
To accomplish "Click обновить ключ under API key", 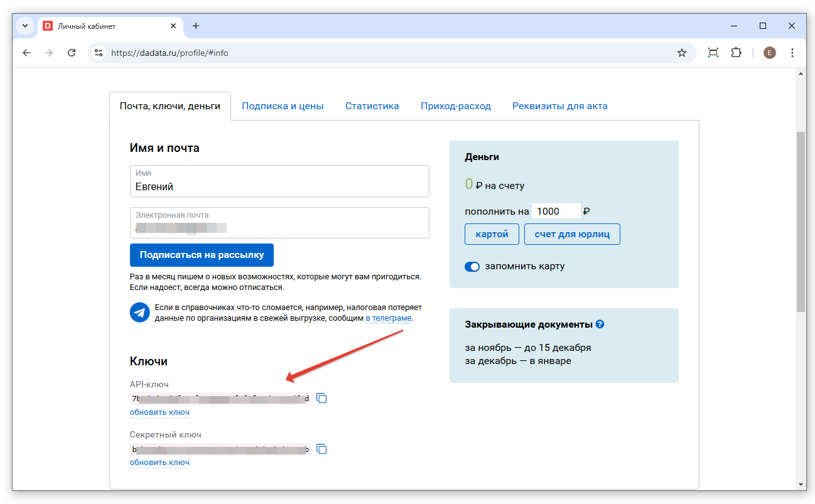I will [x=159, y=412].
